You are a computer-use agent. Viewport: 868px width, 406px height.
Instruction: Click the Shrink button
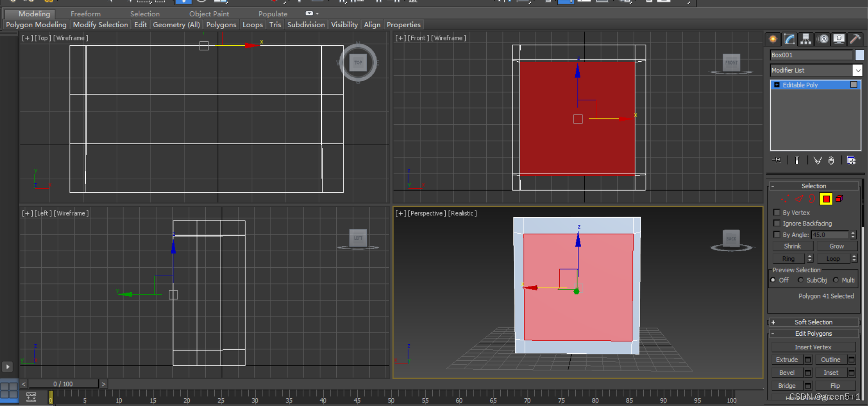tap(792, 246)
